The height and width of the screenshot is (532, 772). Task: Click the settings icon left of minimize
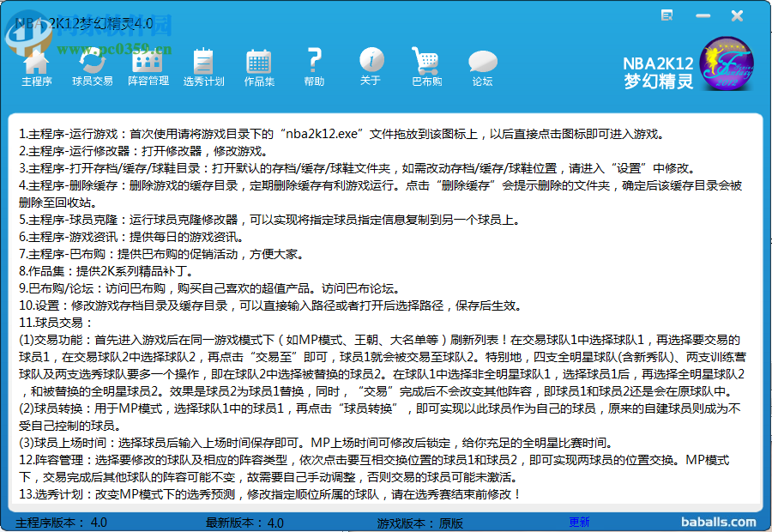point(667,15)
